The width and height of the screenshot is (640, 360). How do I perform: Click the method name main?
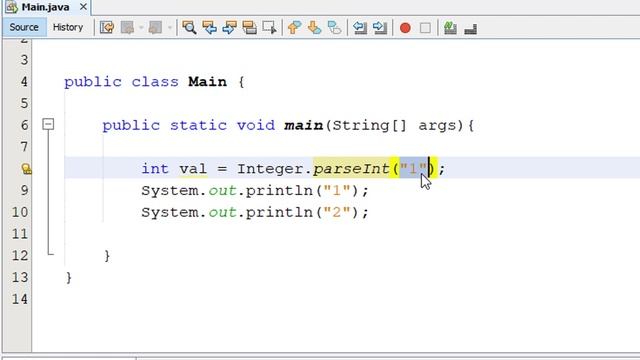(304, 125)
